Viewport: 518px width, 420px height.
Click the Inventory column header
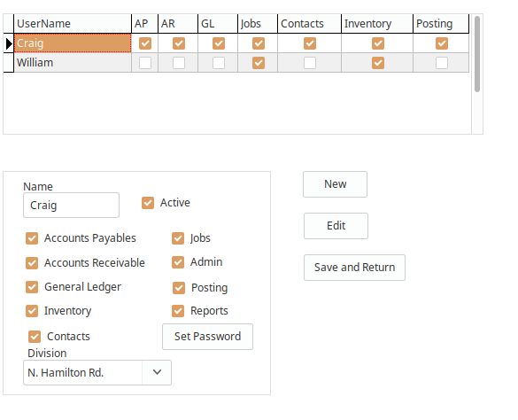[x=377, y=23]
